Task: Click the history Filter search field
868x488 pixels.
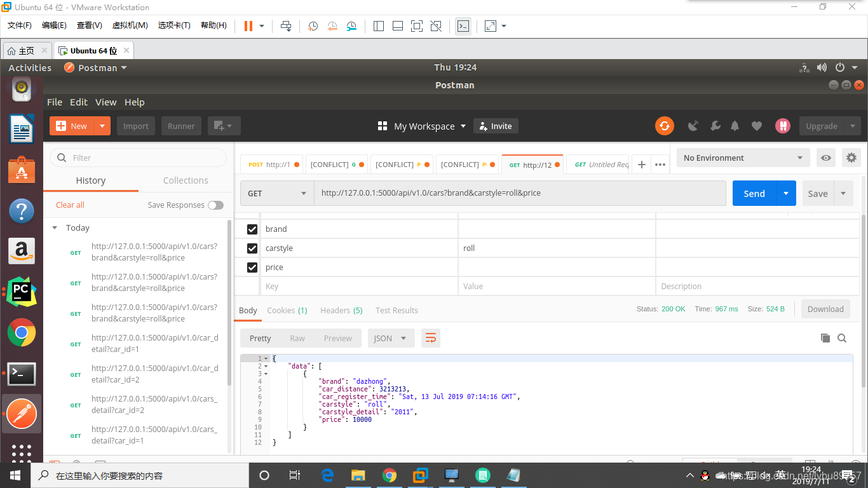Action: 139,158
